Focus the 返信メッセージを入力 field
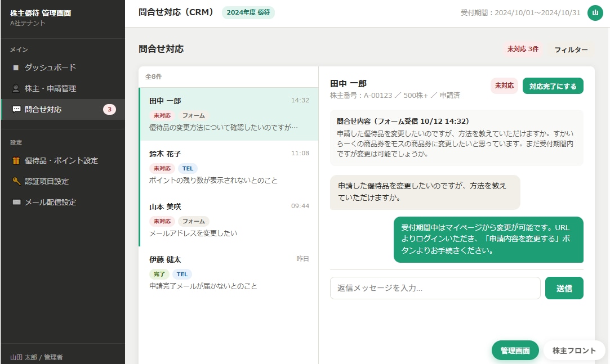 click(435, 288)
